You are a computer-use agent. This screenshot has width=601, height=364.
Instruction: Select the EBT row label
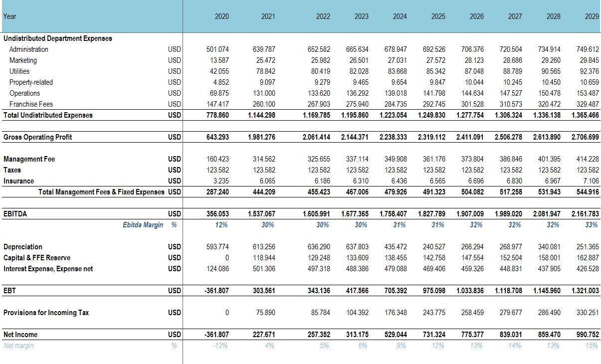click(x=9, y=291)
